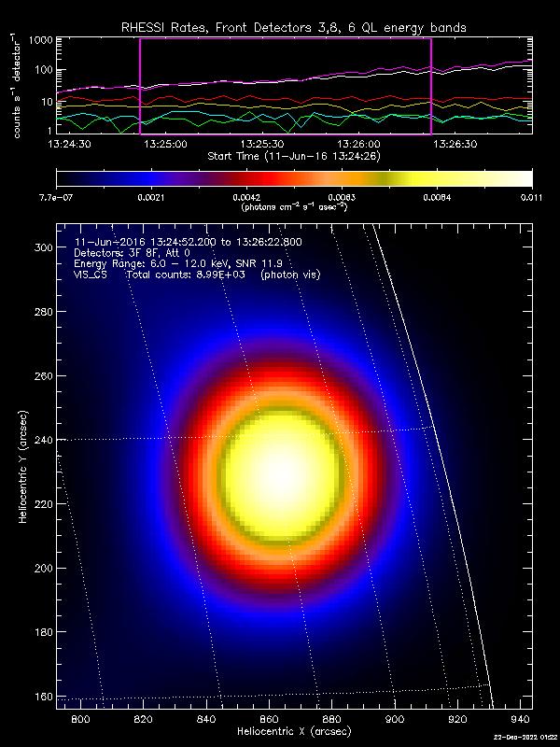Click the "Heliocentric X (arcsec)" axis label

tap(294, 731)
